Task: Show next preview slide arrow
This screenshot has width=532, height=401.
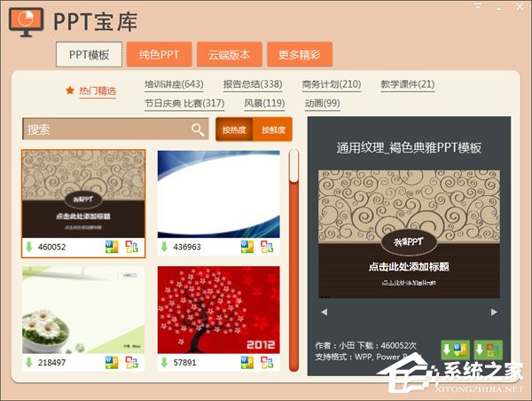Action: (494, 312)
